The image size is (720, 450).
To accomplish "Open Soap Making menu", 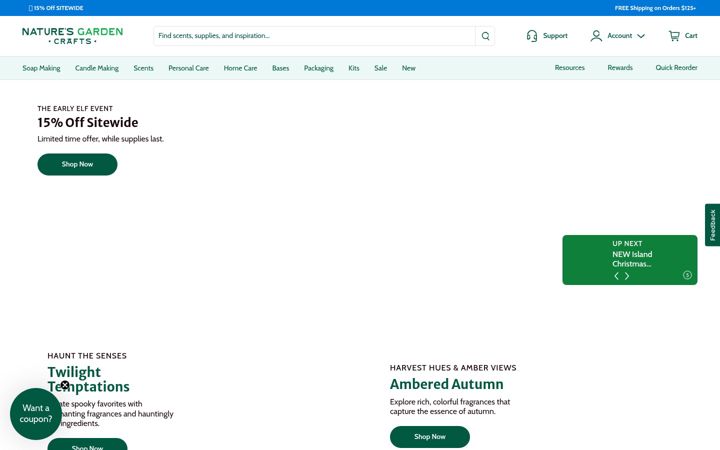I will click(41, 68).
